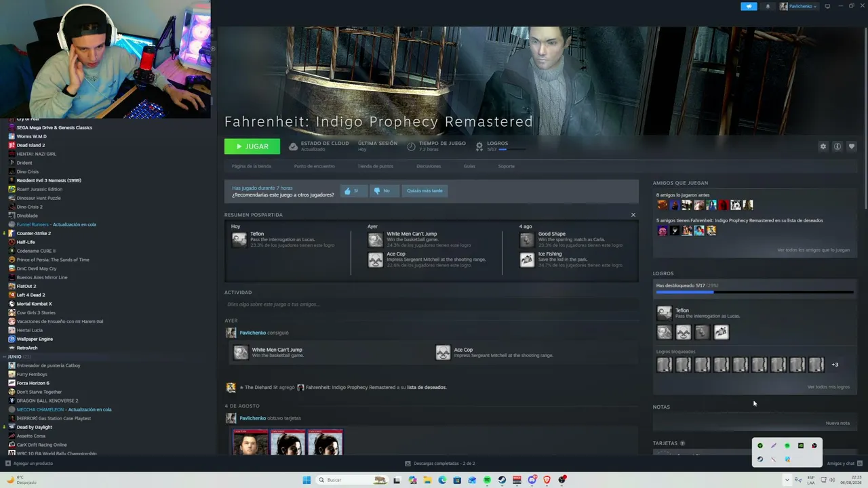Select Dead by Daylight in library
Screen dimensions: 868x488
34,427
